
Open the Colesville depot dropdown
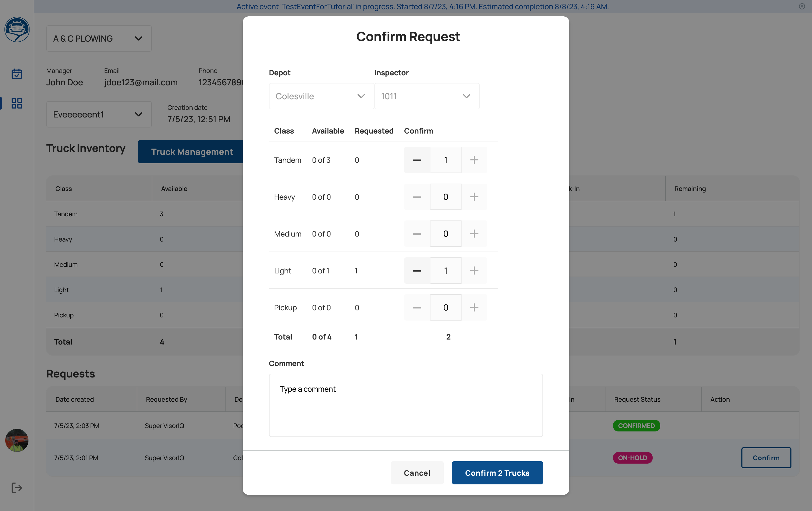coord(321,96)
